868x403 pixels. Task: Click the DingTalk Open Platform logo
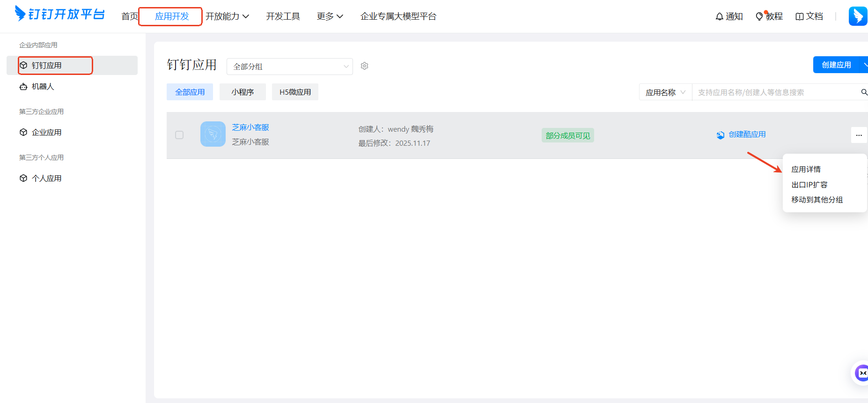point(59,14)
